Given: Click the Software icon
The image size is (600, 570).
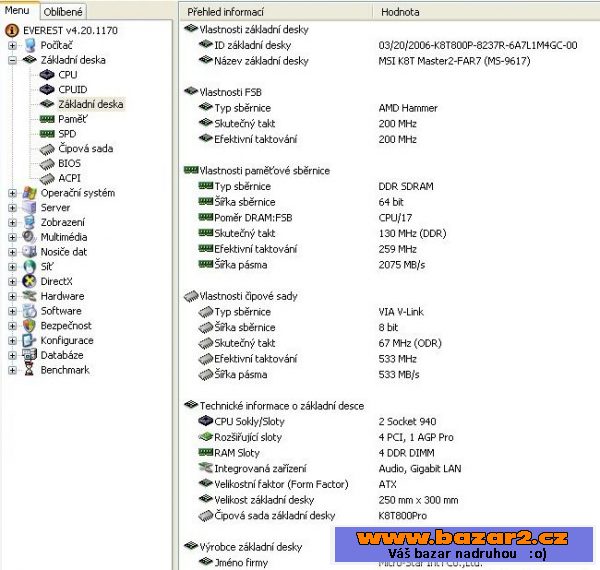Looking at the screenshot, I should (29, 311).
